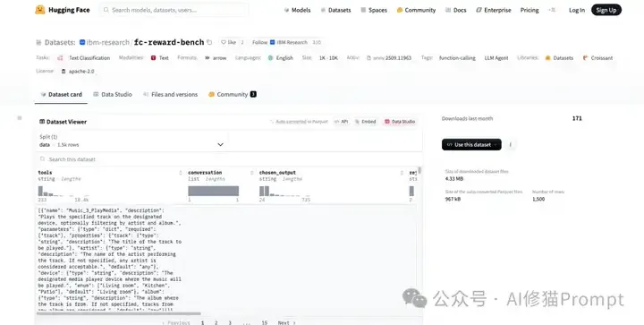Click the 1,500 number of rows value
Viewport: 644px width, 325px height.
click(538, 199)
